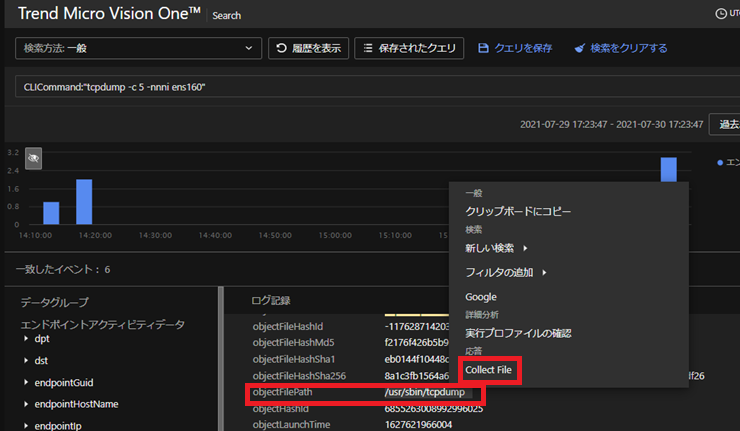Select Google in the context menu
Screen dimensions: 740x431
[x=481, y=297]
